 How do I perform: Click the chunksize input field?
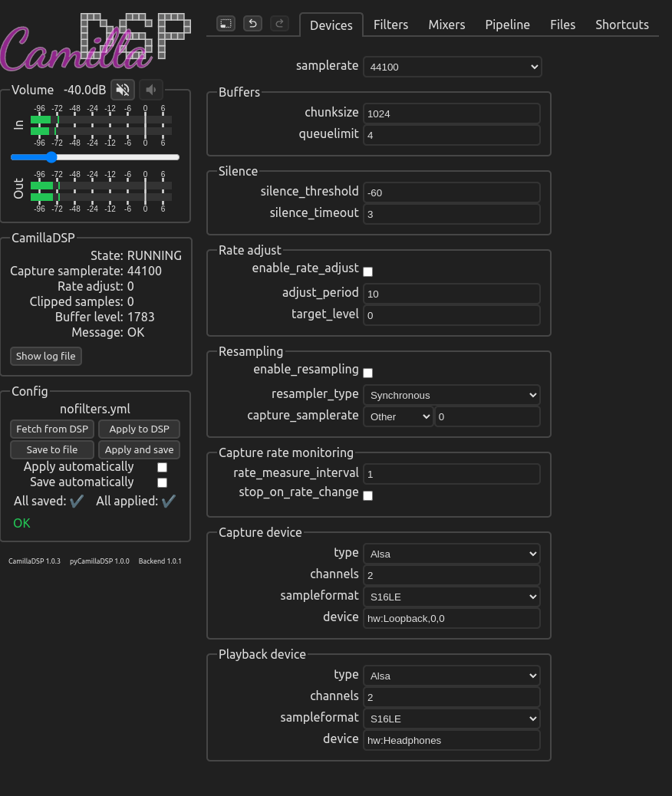pyautogui.click(x=452, y=113)
